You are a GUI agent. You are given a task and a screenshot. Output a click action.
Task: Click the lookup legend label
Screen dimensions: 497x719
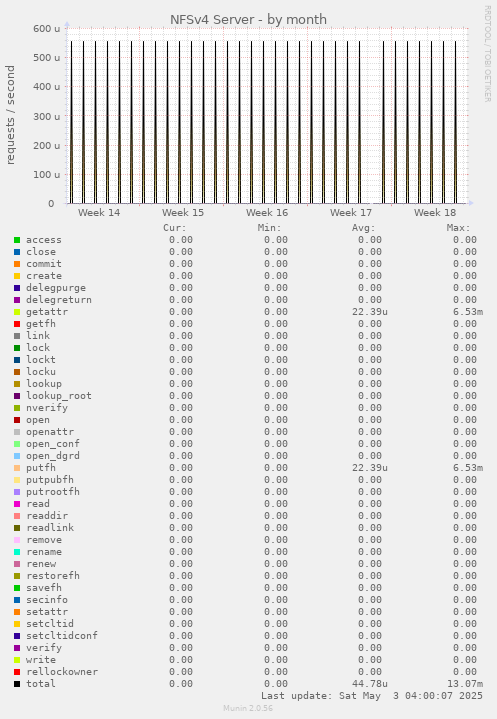(x=44, y=384)
